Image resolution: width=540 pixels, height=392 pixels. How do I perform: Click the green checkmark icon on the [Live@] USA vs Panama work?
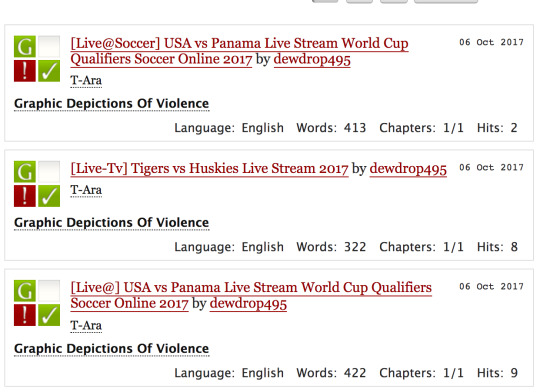pos(49,315)
